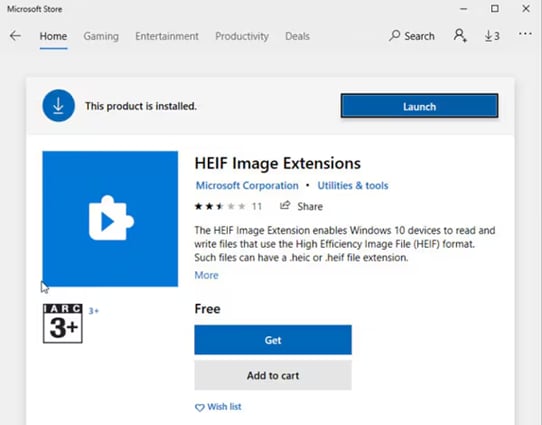The width and height of the screenshot is (542, 425).
Task: Close the Microsoft Store window
Action: 526,9
